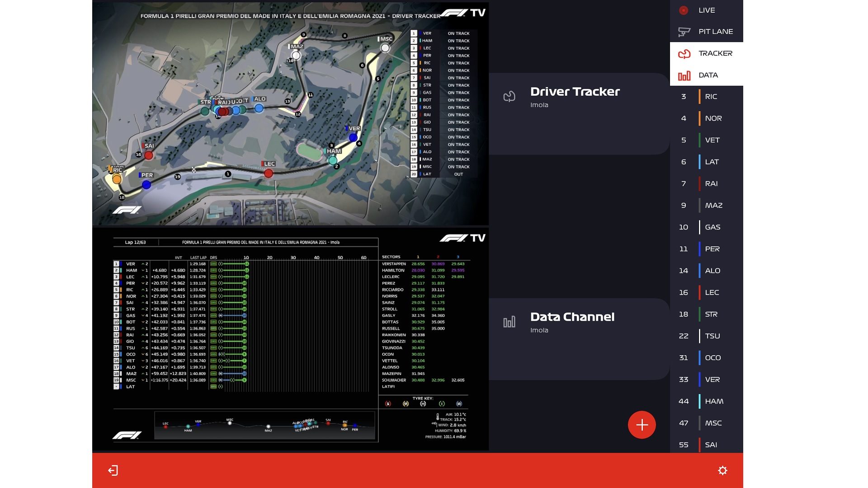Click the Driver Tracker card icon
The image size is (868, 488).
(x=509, y=96)
